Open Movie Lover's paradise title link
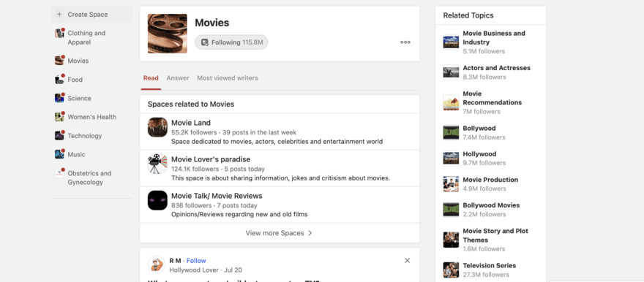 click(211, 159)
